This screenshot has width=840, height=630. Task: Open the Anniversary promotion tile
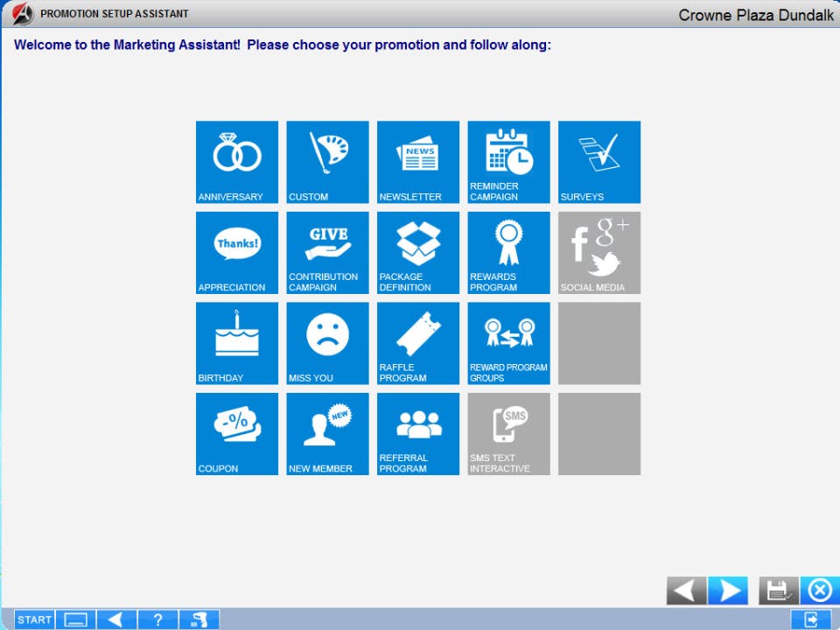[237, 162]
